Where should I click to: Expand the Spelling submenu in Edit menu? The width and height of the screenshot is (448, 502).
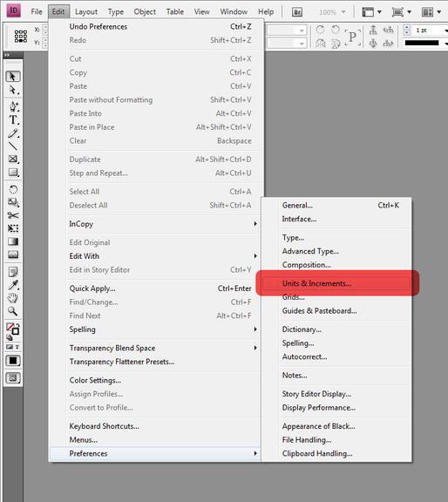point(255,329)
